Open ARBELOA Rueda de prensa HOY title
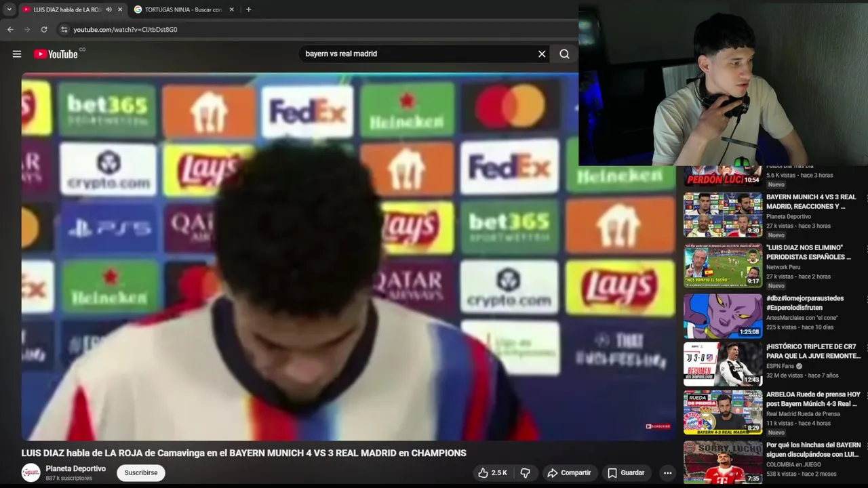Viewport: 868px width, 488px height. (813, 399)
